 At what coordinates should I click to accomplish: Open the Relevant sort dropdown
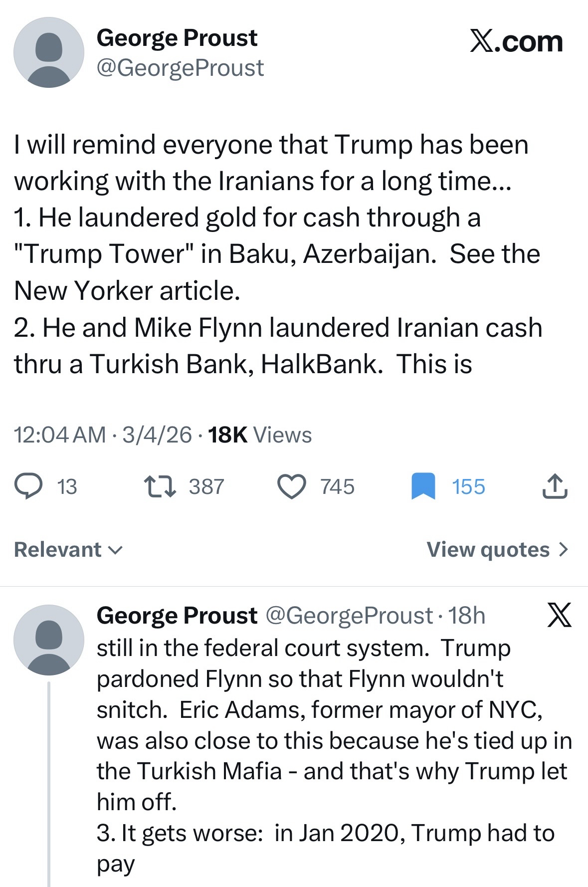68,550
